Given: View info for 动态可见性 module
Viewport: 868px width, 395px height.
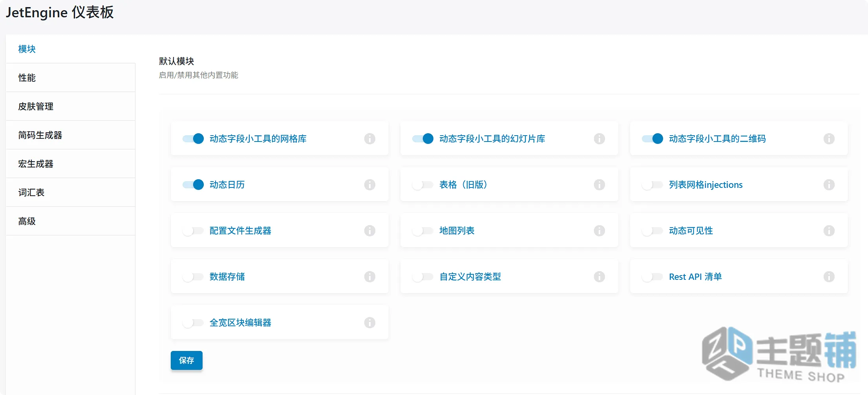Looking at the screenshot, I should 829,231.
